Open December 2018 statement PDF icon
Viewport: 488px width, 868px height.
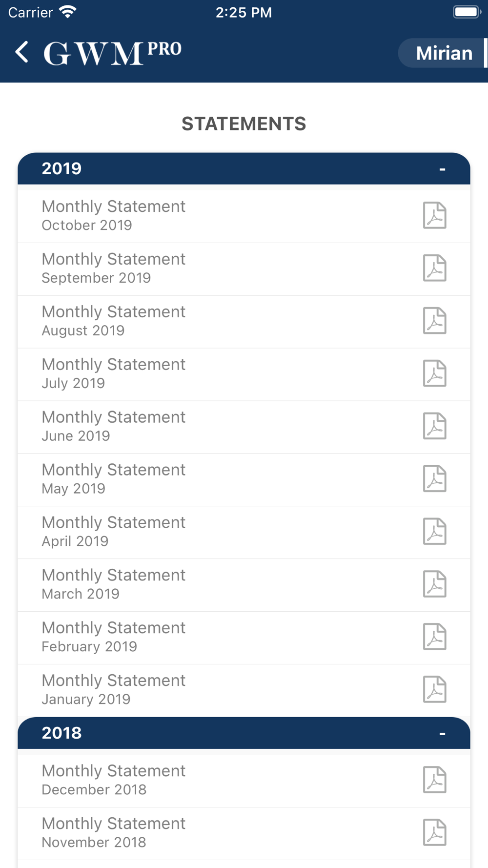coord(434,780)
